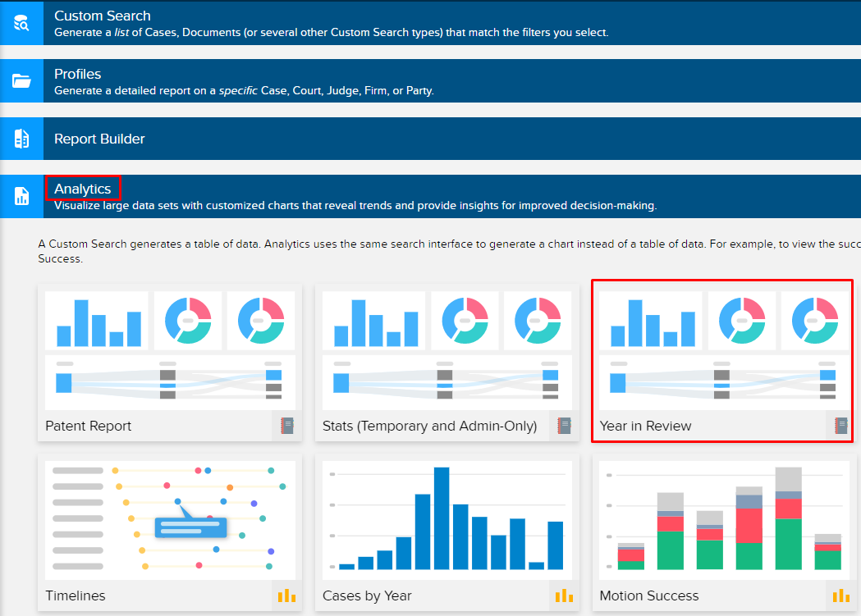
Task: Click the Report Builder document icon
Action: tap(21, 139)
